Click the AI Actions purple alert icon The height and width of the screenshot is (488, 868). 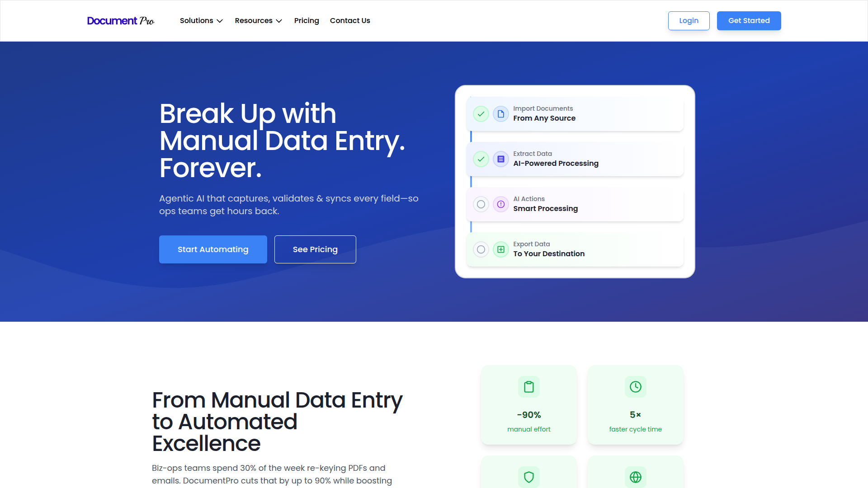point(501,204)
